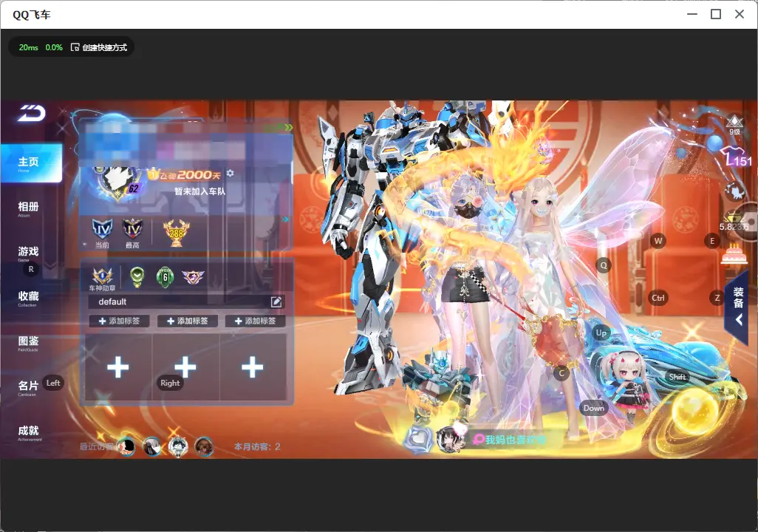Click the game logo back icon
Viewport: 758px width, 532px height.
point(32,114)
